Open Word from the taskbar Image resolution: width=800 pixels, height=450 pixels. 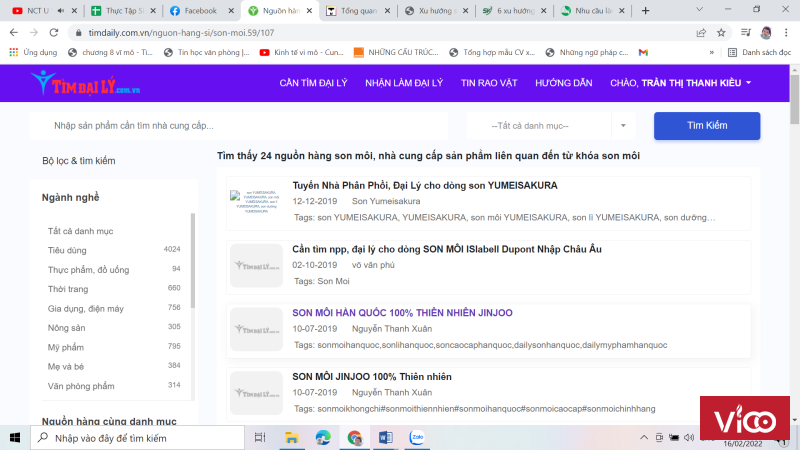click(x=386, y=437)
